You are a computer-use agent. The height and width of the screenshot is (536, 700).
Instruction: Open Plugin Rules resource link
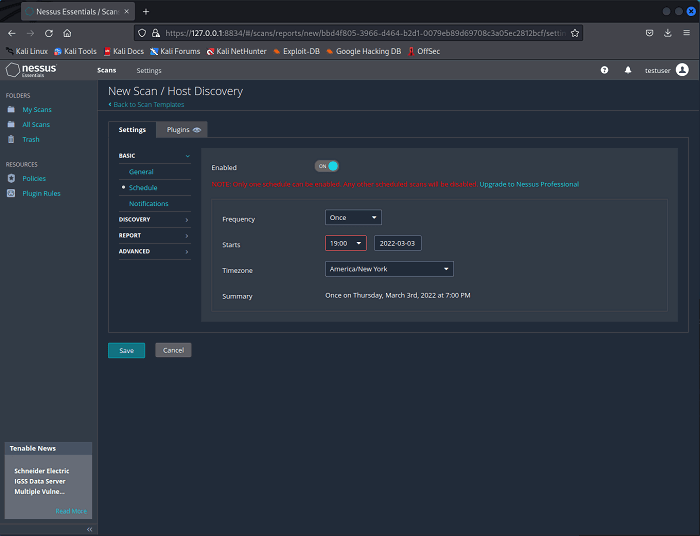tap(42, 193)
